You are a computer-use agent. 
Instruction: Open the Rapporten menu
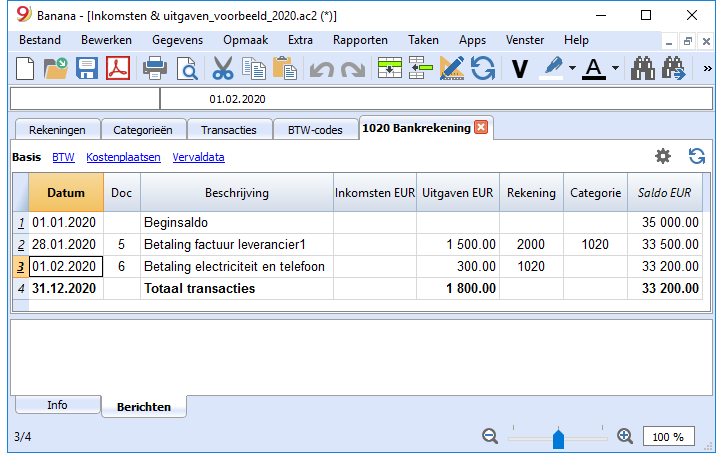click(360, 40)
